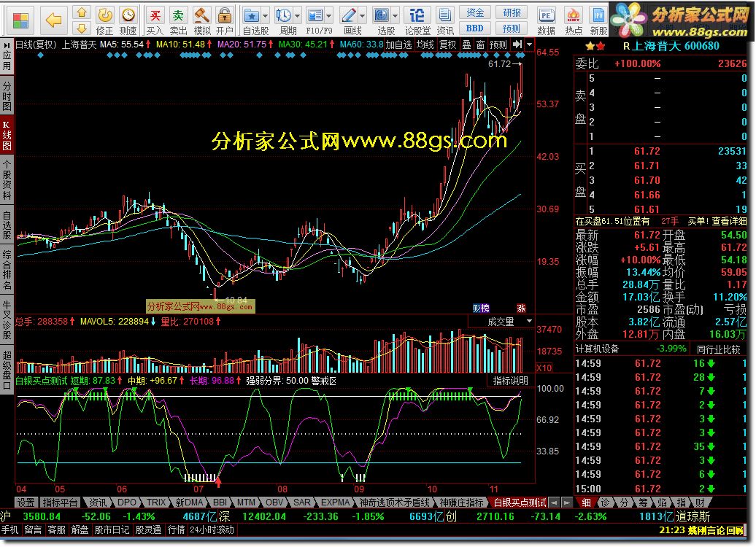Open the 论股堂 forum icon
756x547 pixels.
tap(417, 21)
